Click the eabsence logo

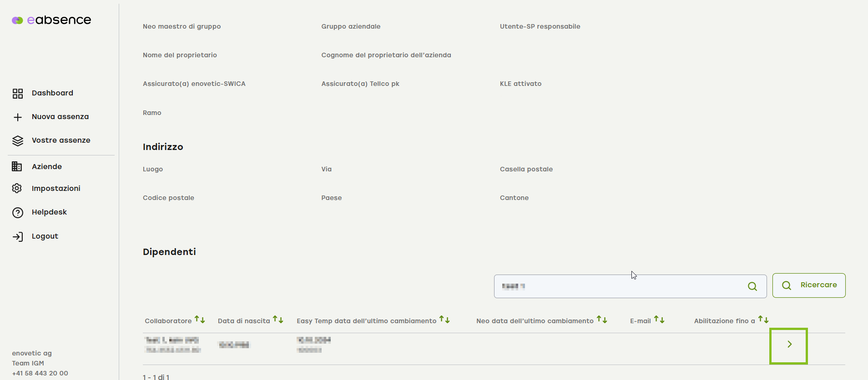tap(51, 20)
